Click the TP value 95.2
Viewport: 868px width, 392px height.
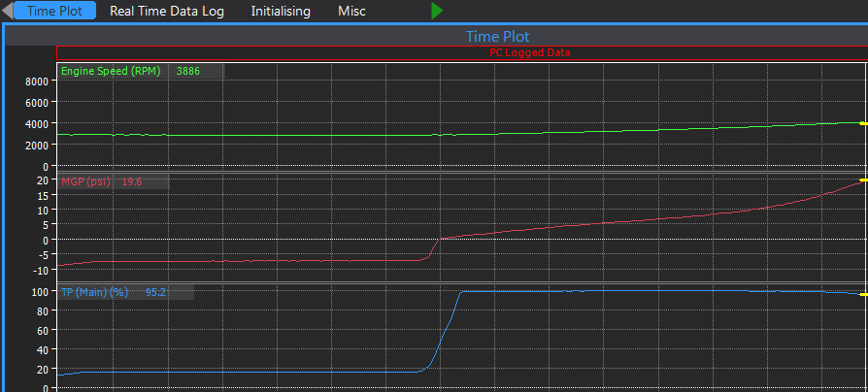[x=155, y=292]
